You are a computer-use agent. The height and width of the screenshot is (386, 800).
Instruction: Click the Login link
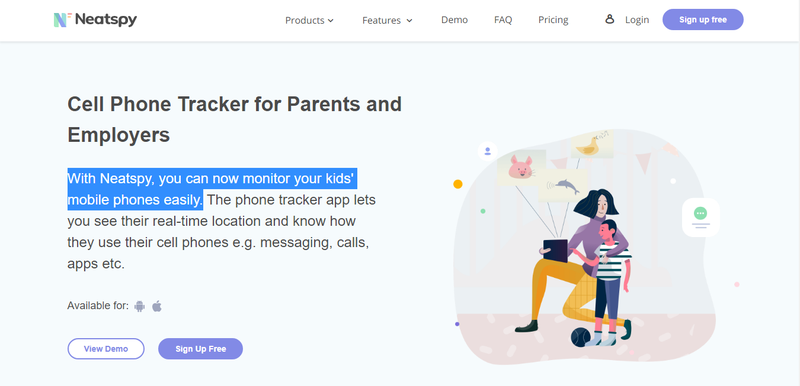coord(637,20)
